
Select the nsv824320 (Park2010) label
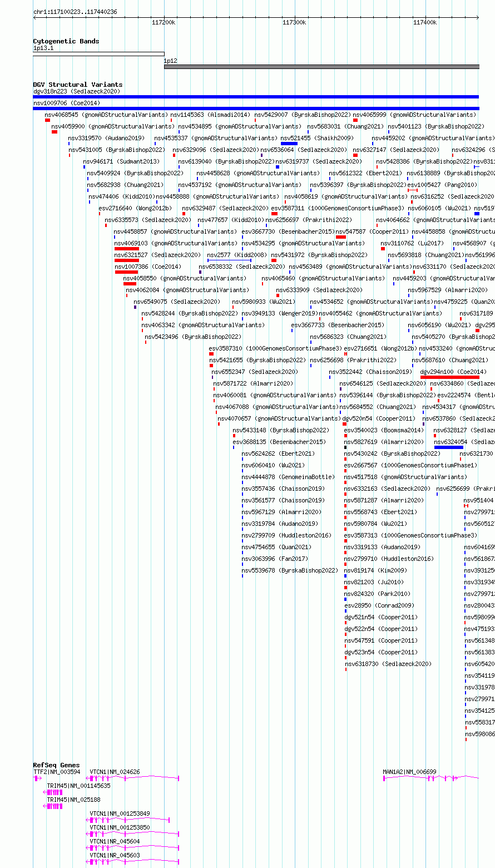(x=378, y=594)
